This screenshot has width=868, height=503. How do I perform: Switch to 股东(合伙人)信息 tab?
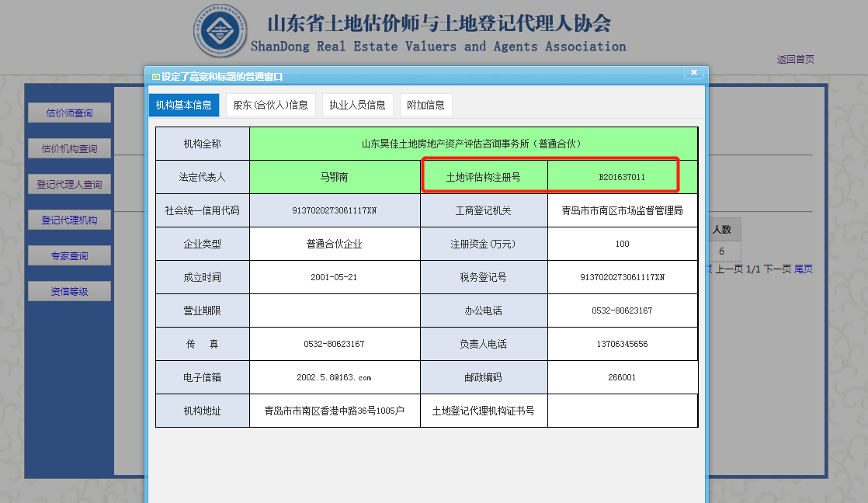coord(271,106)
